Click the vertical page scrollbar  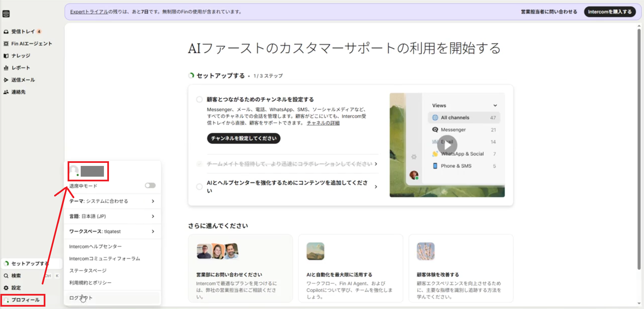point(639,149)
